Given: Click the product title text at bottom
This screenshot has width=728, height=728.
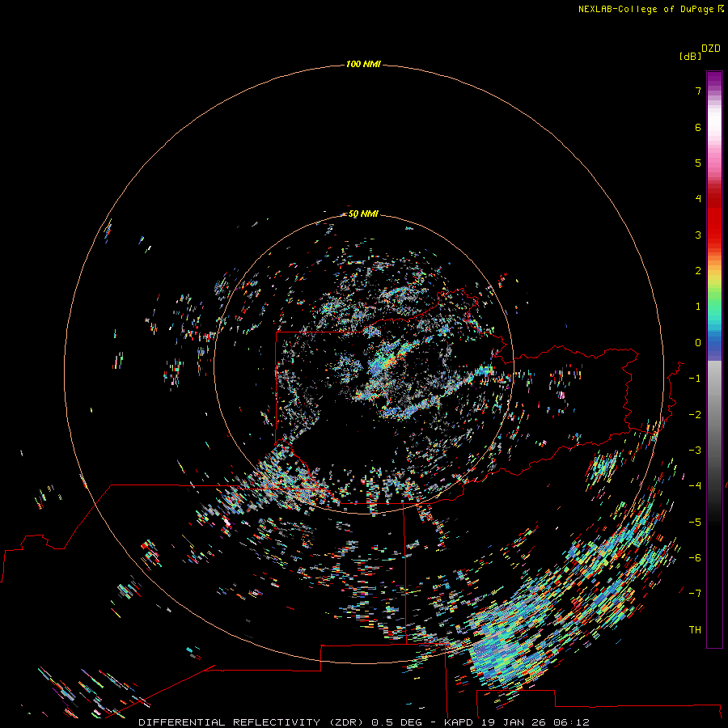Looking at the screenshot, I should click(364, 722).
